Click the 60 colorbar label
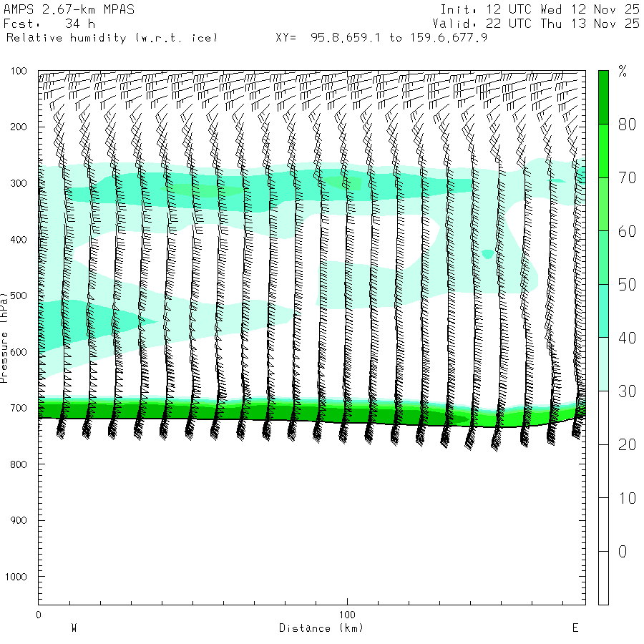Viewport: 644px width, 644px height. 627,231
